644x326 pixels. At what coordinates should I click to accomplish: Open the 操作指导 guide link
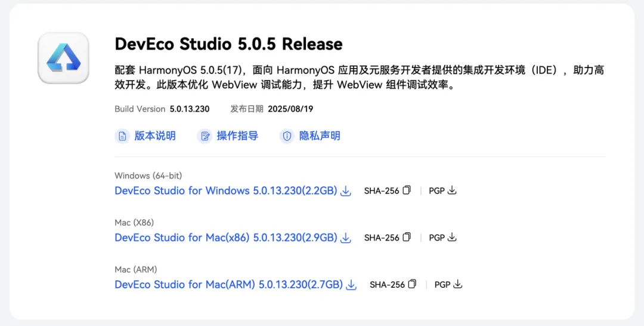click(x=237, y=136)
